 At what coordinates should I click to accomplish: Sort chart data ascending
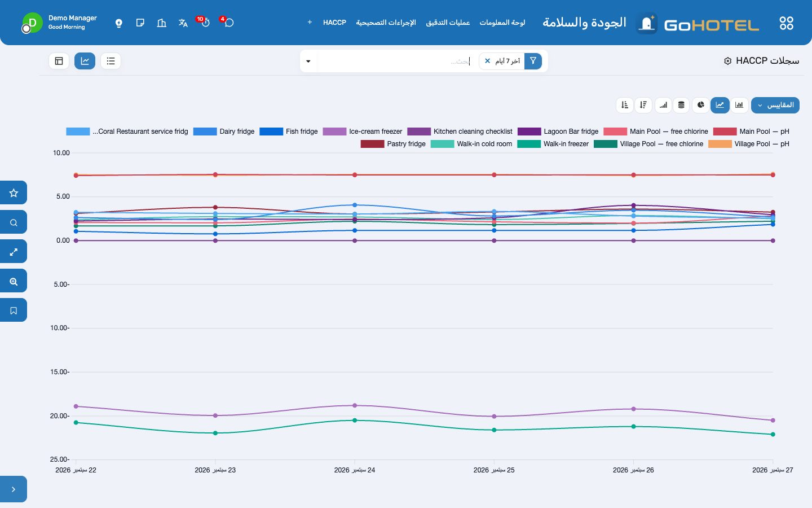(625, 105)
